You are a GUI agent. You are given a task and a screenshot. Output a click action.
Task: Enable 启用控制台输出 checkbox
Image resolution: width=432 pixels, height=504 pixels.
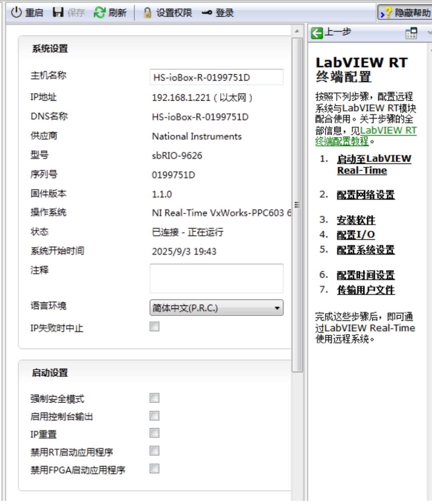pos(154,416)
